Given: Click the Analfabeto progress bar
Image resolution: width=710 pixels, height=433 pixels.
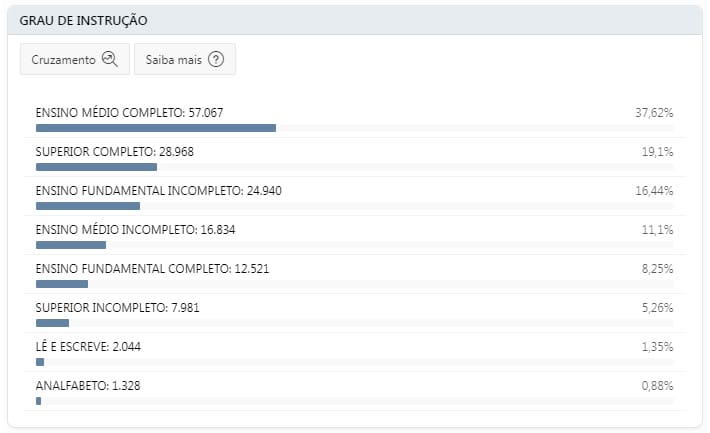Looking at the screenshot, I should (38, 400).
